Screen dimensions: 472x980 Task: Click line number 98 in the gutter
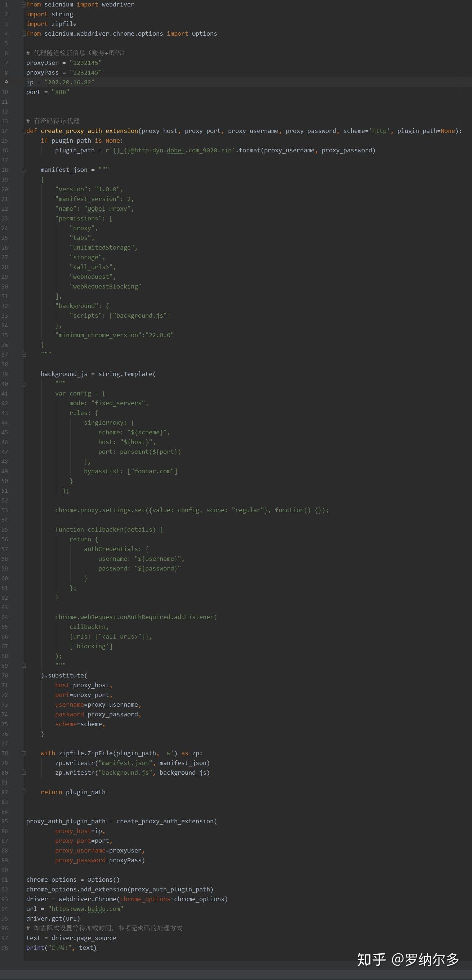tap(5, 948)
